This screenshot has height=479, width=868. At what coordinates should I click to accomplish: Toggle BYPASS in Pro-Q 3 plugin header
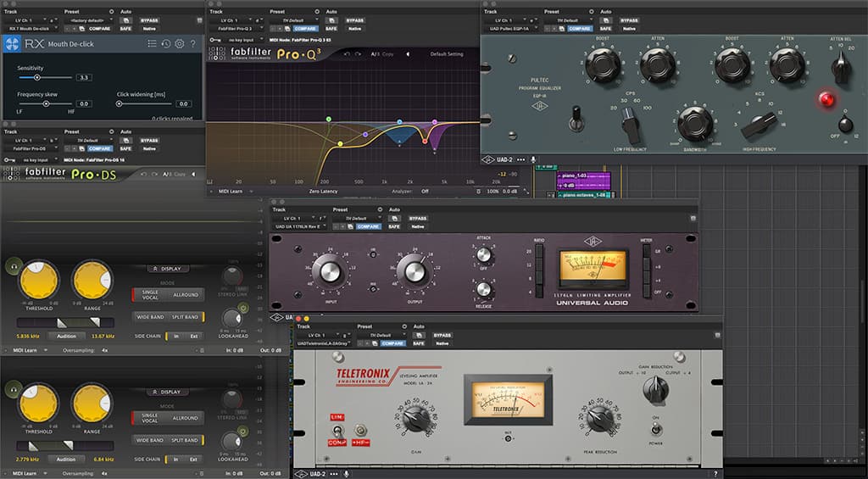point(355,20)
